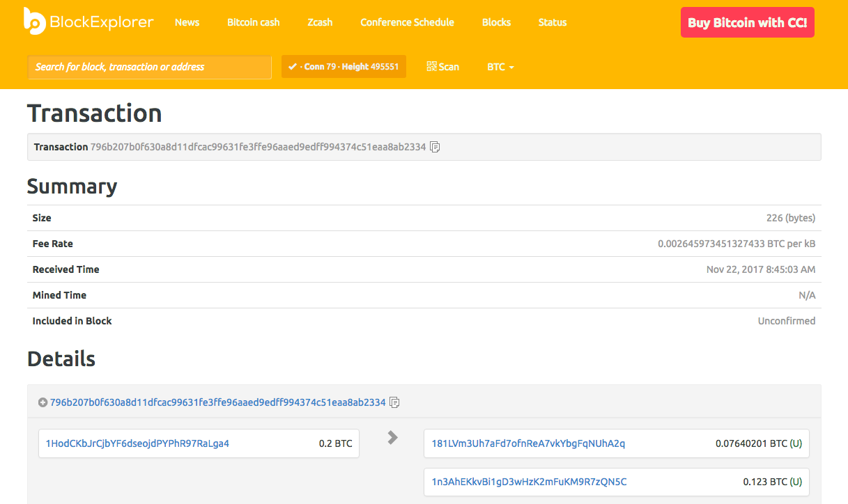Screen dimensions: 848x504
Task: Click the arrow between input and outputs
Action: point(392,438)
